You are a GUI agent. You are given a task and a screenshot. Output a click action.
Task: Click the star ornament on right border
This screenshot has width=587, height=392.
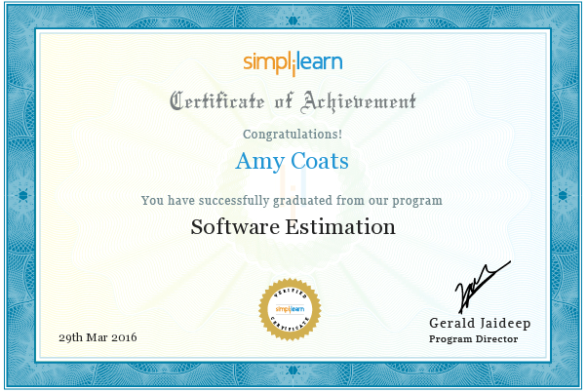click(x=563, y=195)
